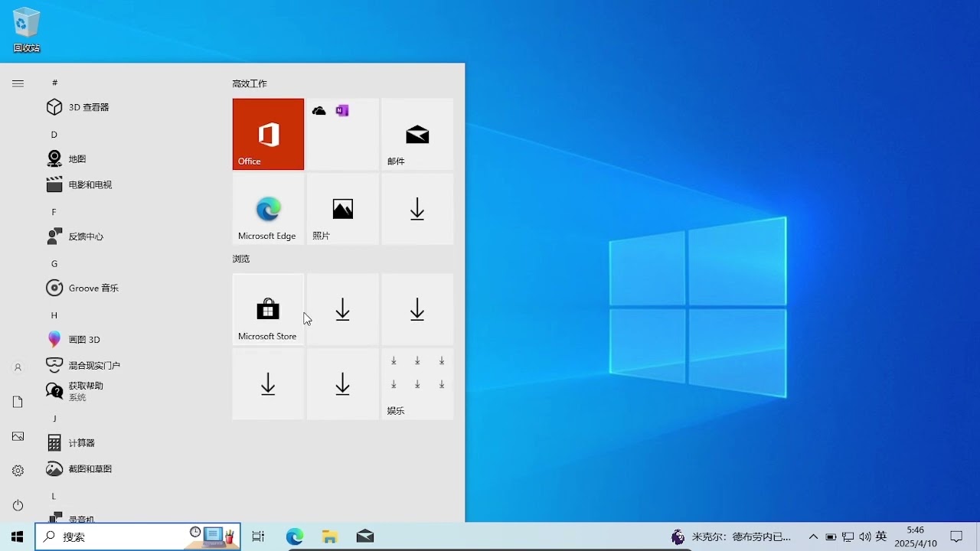Click the Power icon in Start menu
This screenshot has height=551, width=980.
click(x=18, y=505)
